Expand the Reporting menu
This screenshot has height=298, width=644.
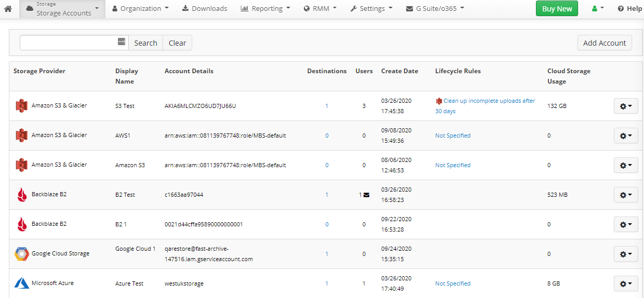(x=265, y=9)
